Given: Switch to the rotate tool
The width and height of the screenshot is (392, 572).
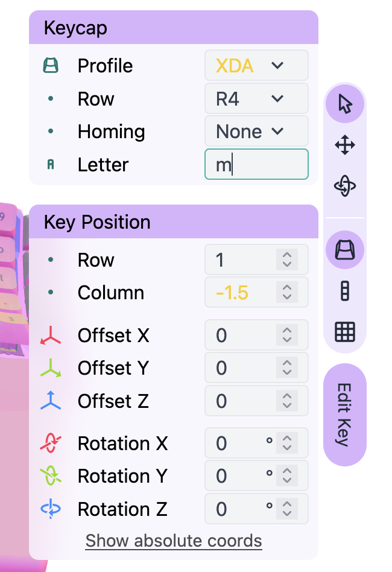Looking at the screenshot, I should tap(344, 186).
